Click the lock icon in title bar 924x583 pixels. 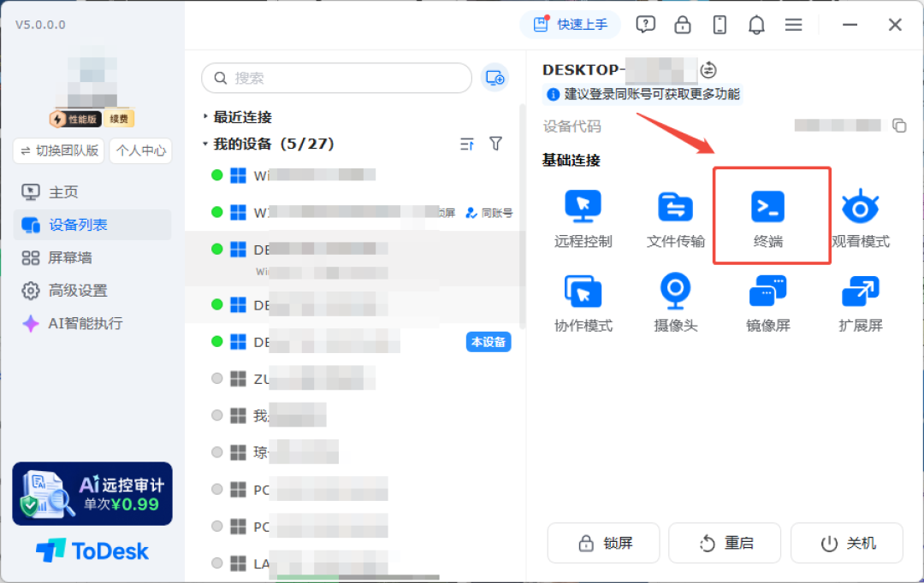[x=683, y=25]
